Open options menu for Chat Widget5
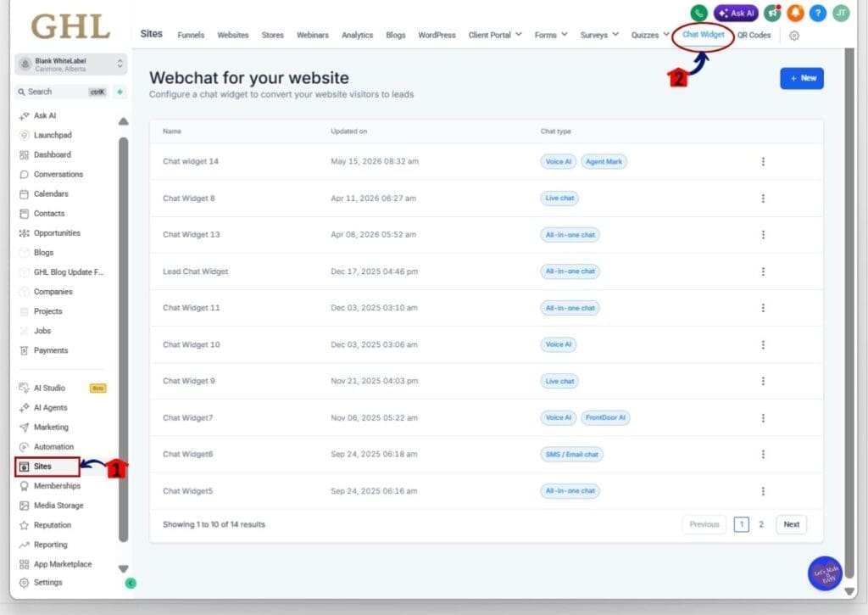 (763, 491)
